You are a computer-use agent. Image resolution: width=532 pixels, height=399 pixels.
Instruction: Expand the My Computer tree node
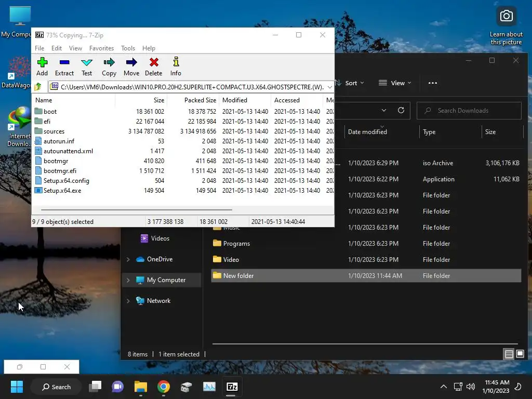[x=128, y=280]
